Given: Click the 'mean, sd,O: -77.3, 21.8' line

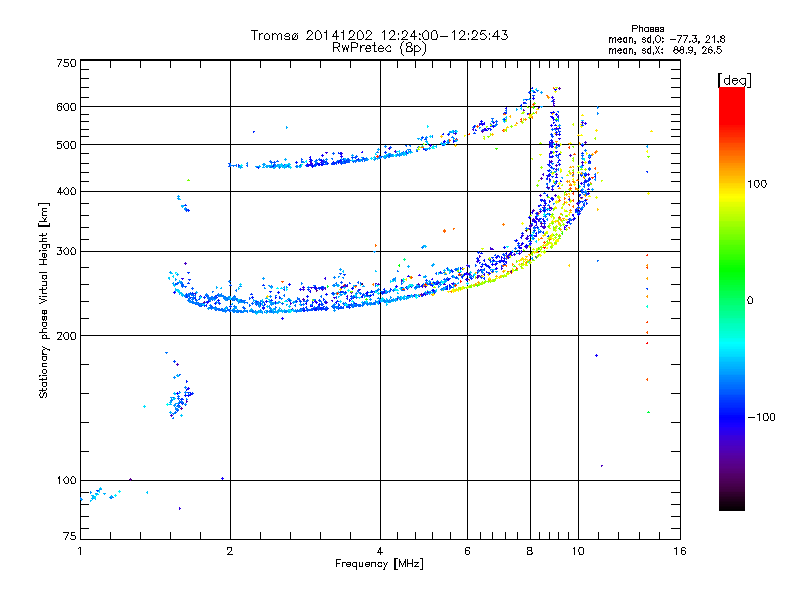Looking at the screenshot, I should (x=666, y=39).
